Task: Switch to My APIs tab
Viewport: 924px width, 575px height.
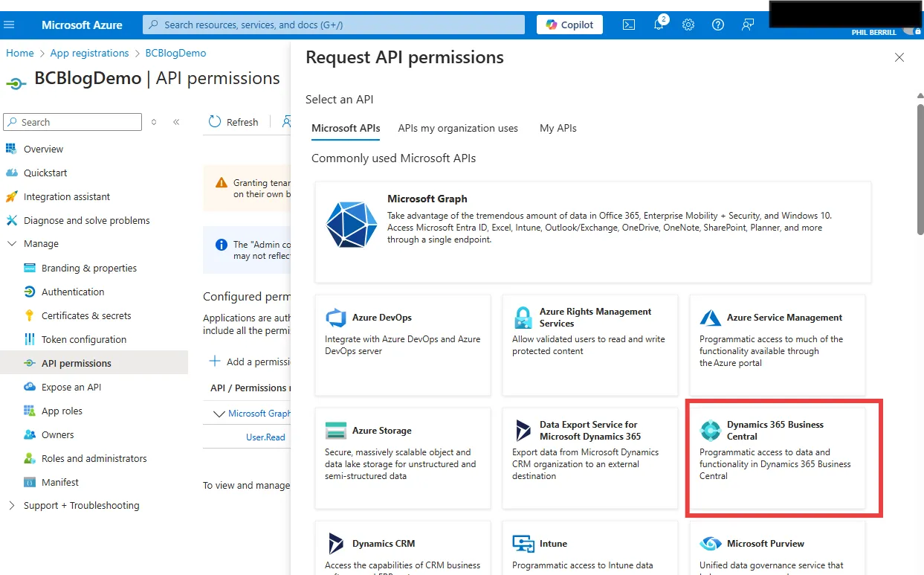Action: click(558, 128)
